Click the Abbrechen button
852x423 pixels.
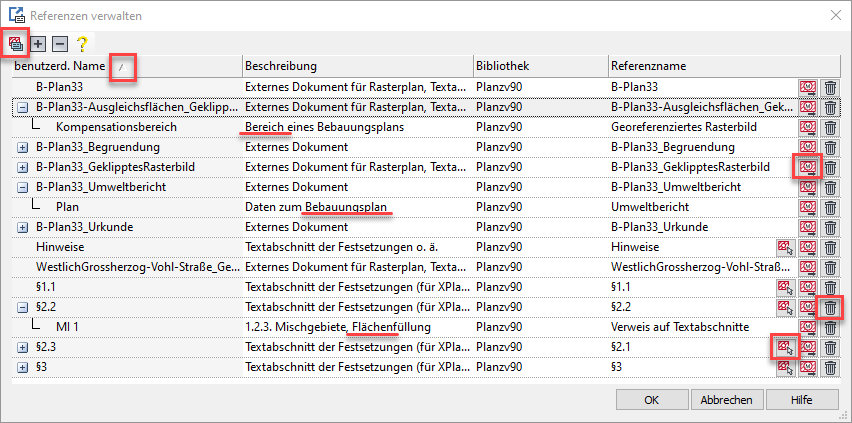726,400
